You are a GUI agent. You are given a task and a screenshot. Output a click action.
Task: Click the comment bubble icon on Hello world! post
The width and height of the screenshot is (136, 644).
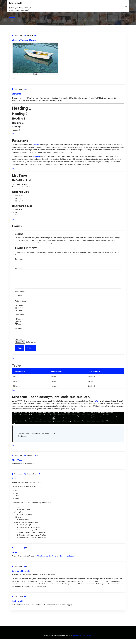coord(25,597)
